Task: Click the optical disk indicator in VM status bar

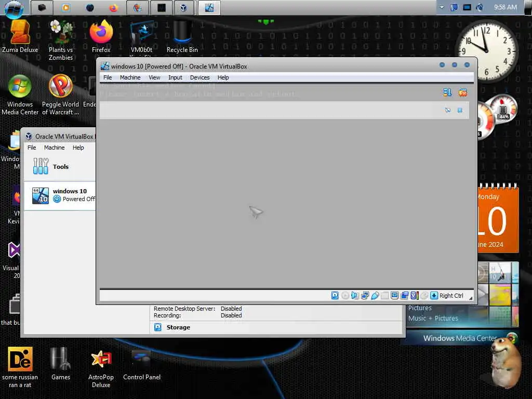Action: (x=345, y=296)
